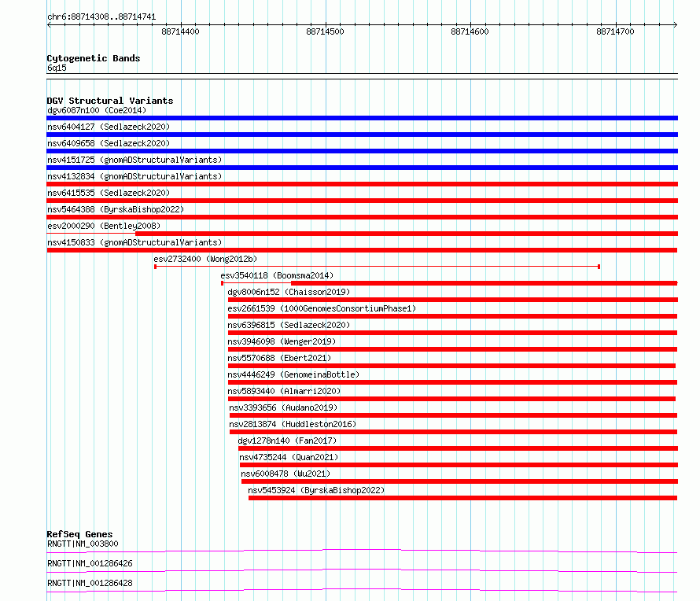Select esv2661539 1000GenomesConsortiumPhase1 label
The height and width of the screenshot is (601, 700).
(x=322, y=308)
